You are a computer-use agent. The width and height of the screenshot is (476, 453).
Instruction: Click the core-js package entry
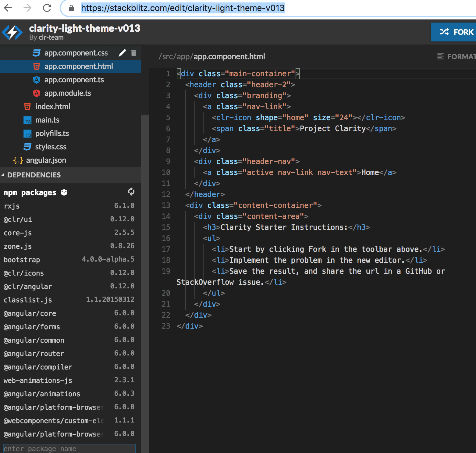69,233
